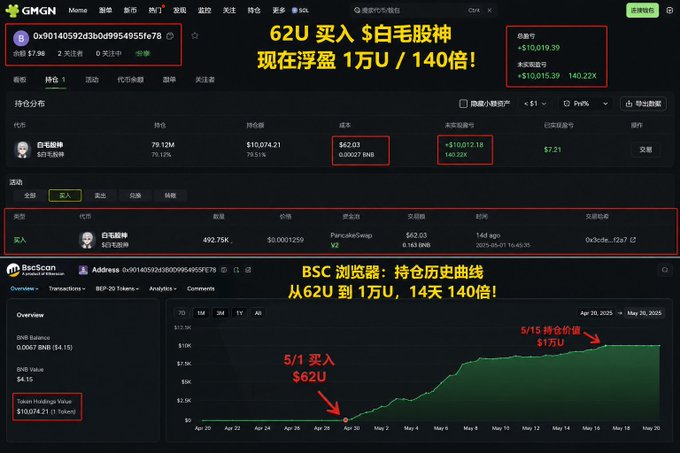Open the BscScan Comments tab
This screenshot has width=680, height=453.
201,289
